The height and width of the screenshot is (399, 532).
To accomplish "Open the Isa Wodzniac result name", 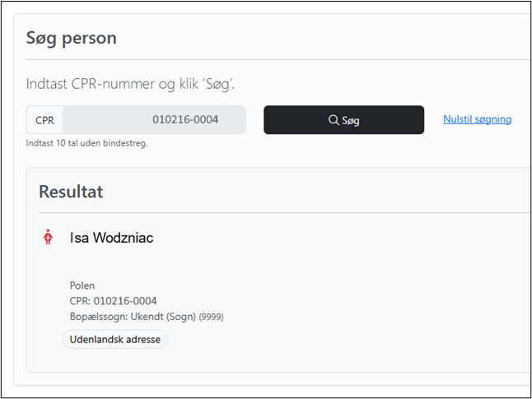I will [x=111, y=238].
